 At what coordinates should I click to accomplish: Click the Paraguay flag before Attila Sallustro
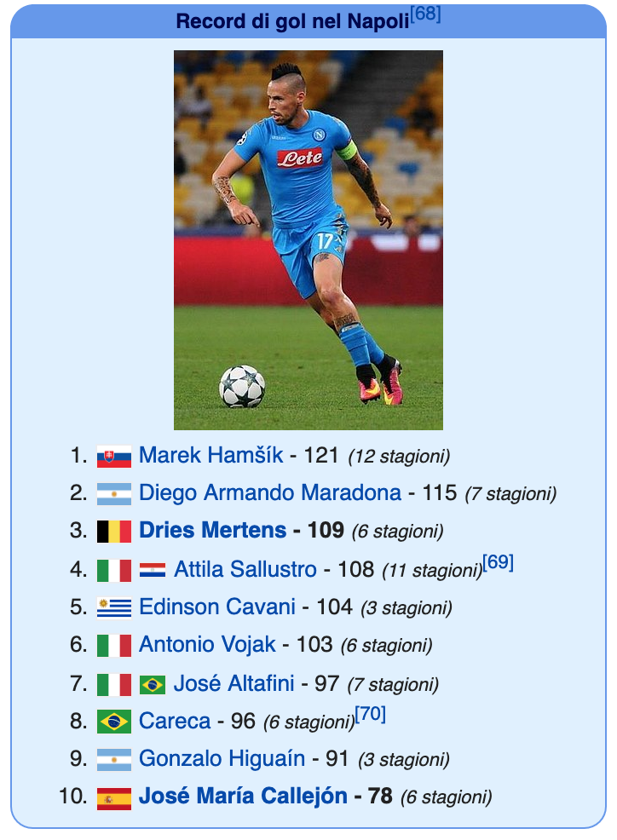point(153,570)
